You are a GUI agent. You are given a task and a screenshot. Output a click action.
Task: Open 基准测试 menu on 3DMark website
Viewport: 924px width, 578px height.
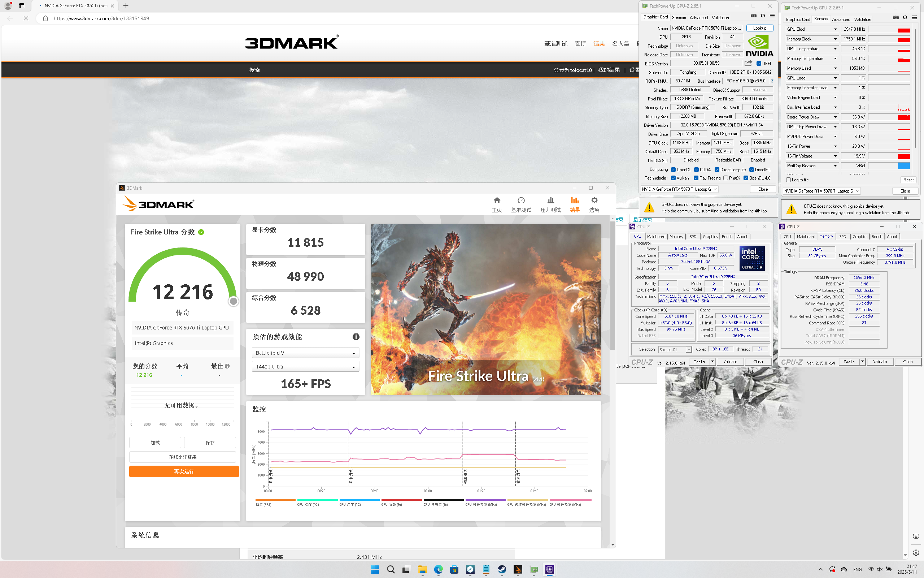click(x=555, y=44)
